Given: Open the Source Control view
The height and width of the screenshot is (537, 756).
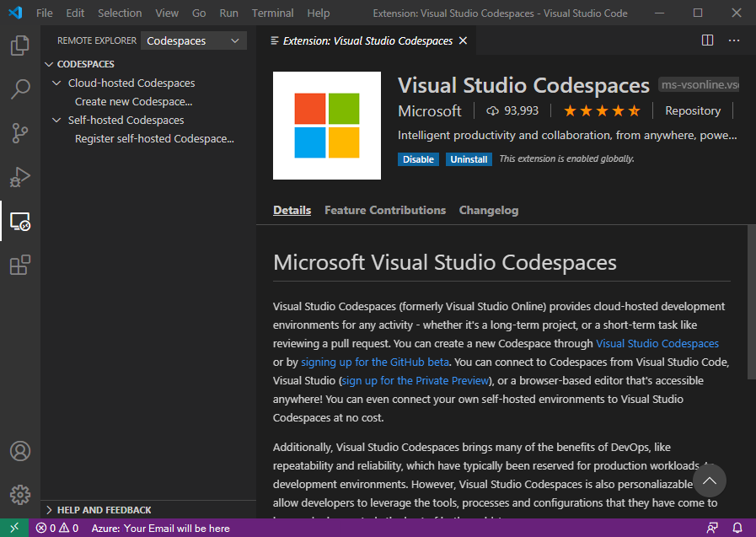Looking at the screenshot, I should pos(19,133).
